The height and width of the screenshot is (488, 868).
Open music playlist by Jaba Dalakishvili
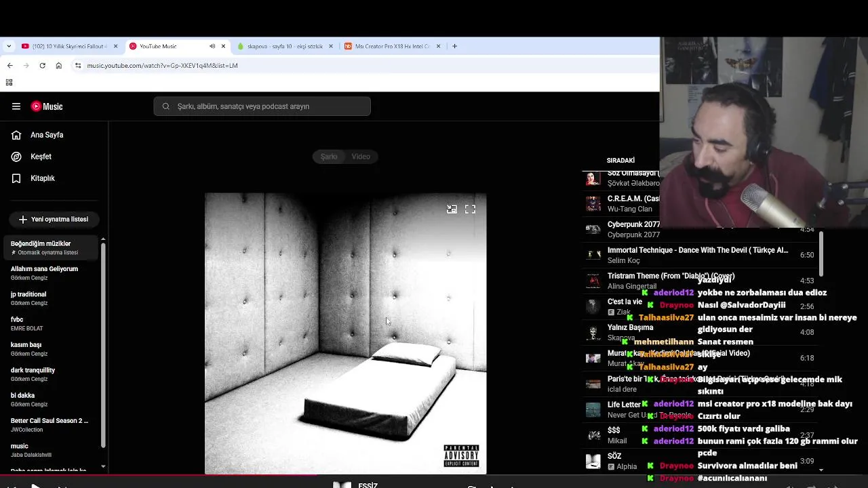pyautogui.click(x=51, y=450)
